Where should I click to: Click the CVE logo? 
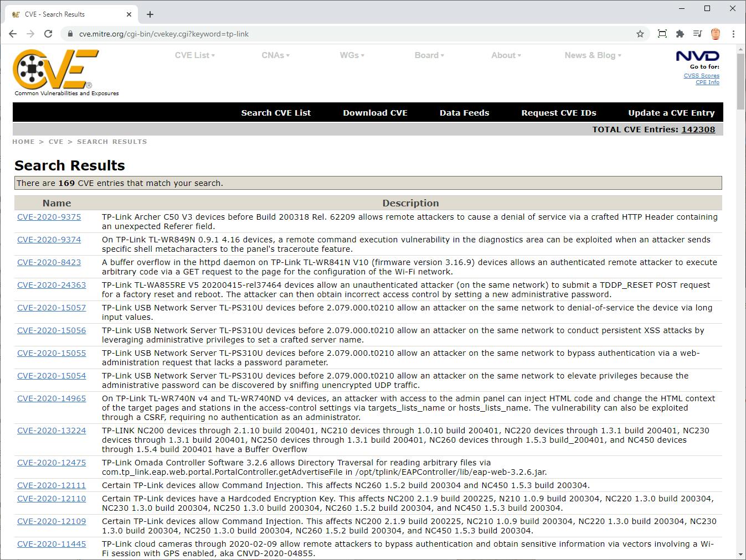(56, 69)
